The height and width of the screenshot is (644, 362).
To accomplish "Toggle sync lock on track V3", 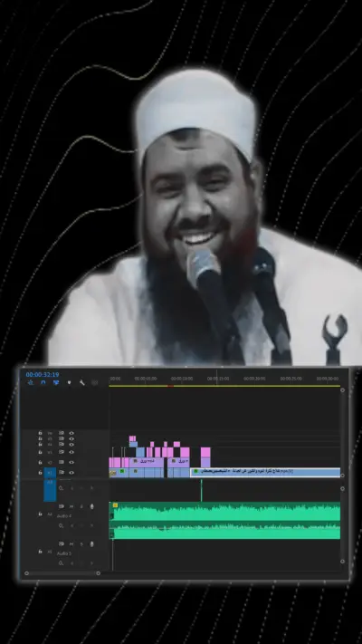I will tap(62, 452).
